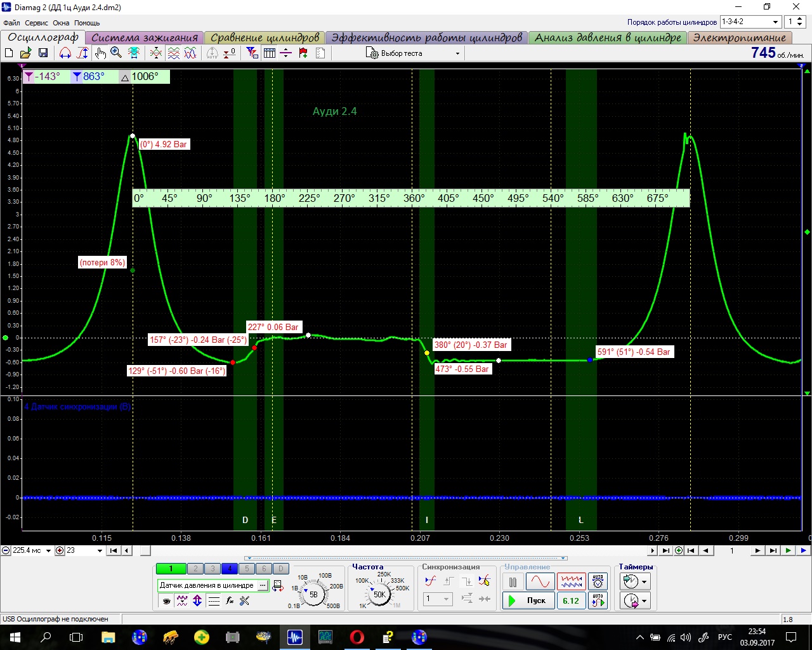Image resolution: width=812 pixels, height=650 pixels.
Task: Activate the hand pan tool
Action: coord(100,53)
